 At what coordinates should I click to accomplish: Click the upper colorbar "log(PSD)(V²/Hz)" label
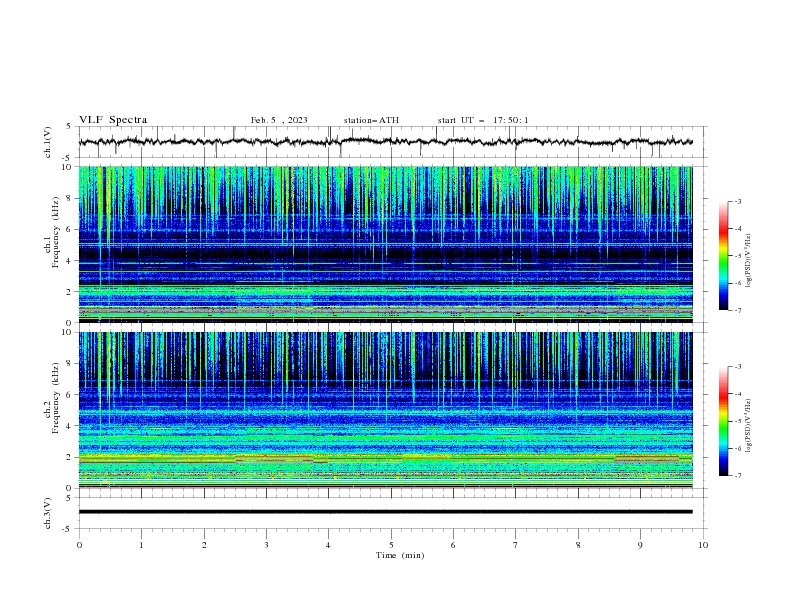point(749,261)
